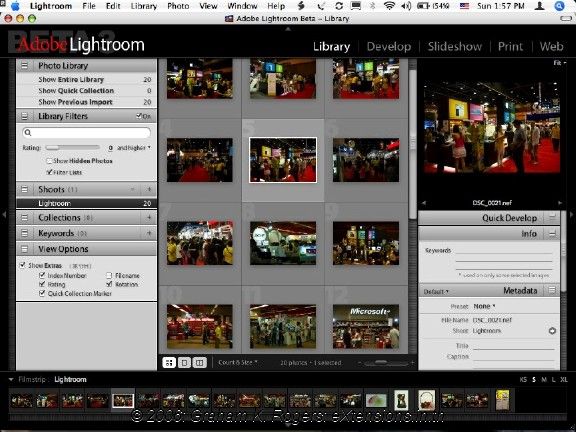Switch to the Print module
This screenshot has height=432, width=576.
tap(510, 47)
